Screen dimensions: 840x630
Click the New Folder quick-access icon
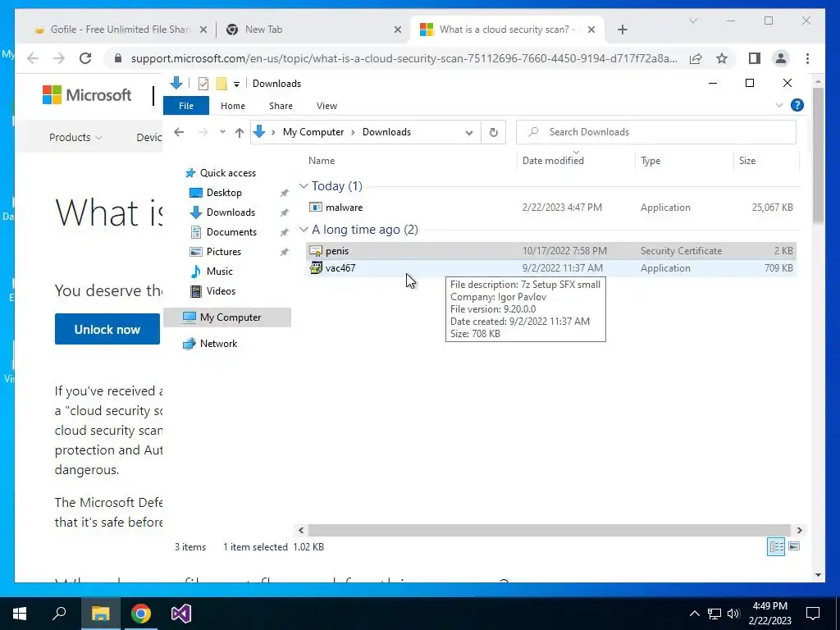[x=221, y=84]
